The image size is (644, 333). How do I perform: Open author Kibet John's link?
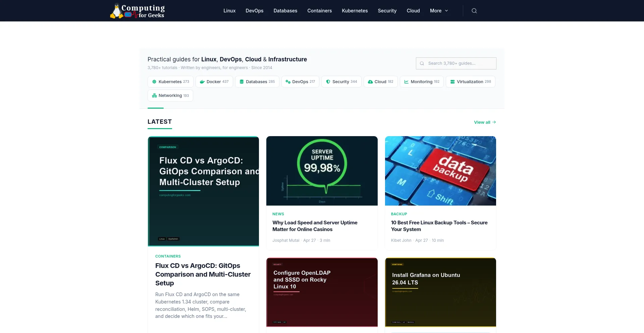[401, 240]
